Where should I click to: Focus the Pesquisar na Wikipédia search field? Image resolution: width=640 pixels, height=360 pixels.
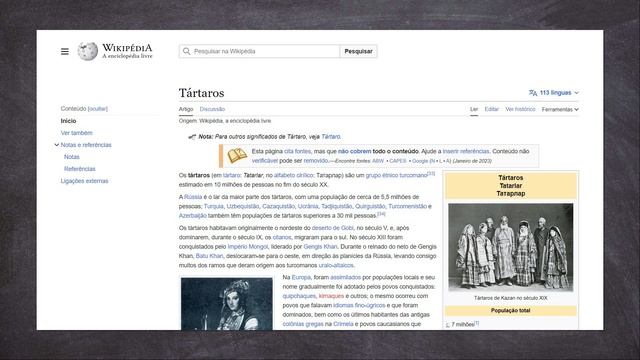(259, 51)
